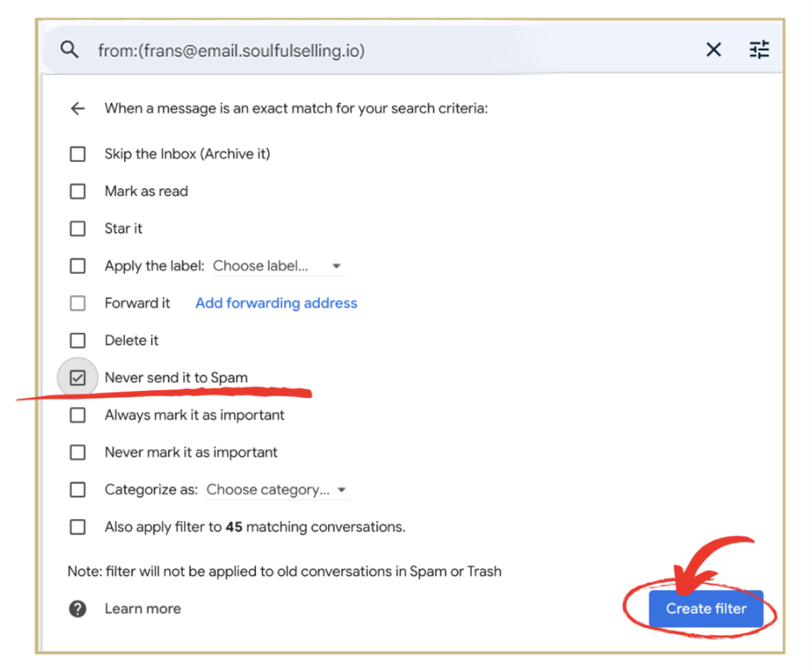Viewport: 812px width, 671px height.
Task: Click the 'When a message is an exact match' heading
Action: click(296, 108)
